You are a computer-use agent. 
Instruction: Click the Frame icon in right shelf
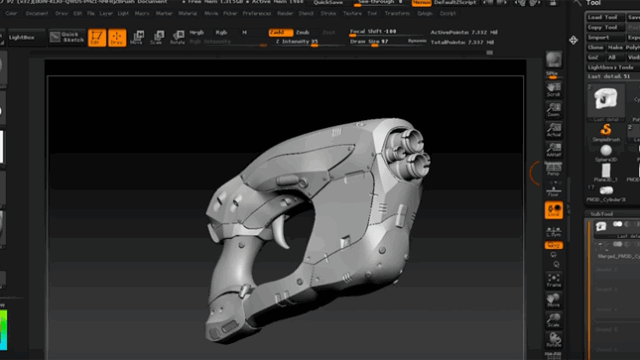pos(553,280)
